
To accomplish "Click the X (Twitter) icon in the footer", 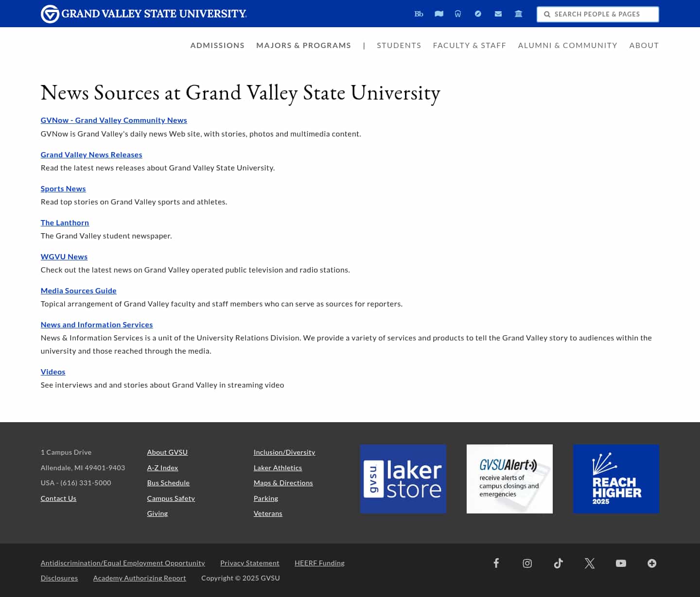I will point(589,563).
